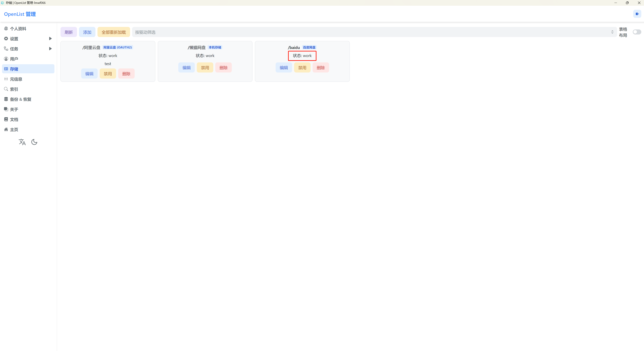Click the OpenList app icon in title bar

[3, 3]
